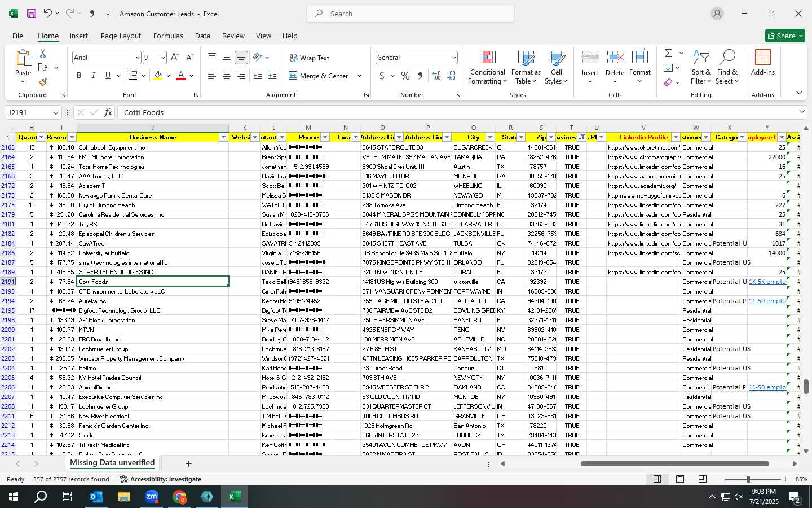Click the zoom slider handle
The width and height of the screenshot is (812, 508).
[x=748, y=479]
